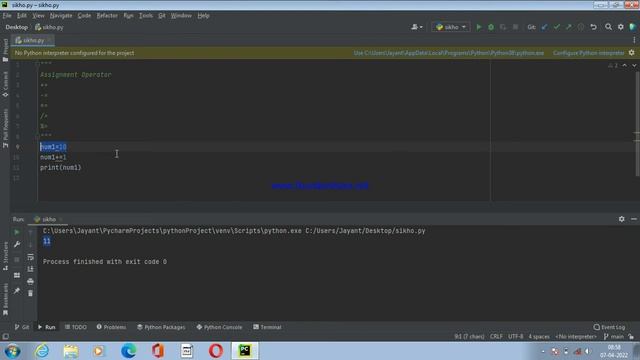Open the Bookmarks side tab

(5, 300)
